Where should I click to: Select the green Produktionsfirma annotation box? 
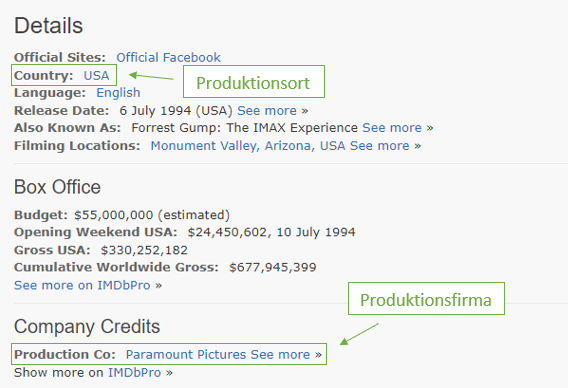[x=426, y=299]
